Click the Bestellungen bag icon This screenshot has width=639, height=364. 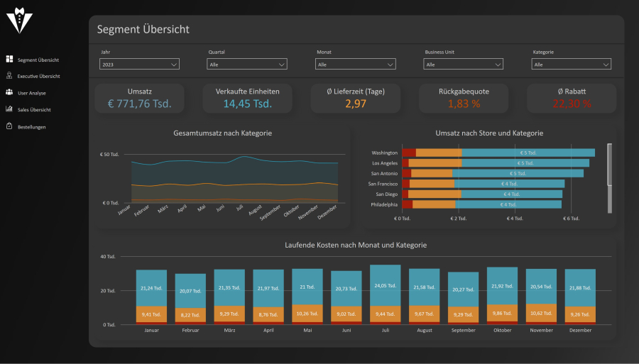[9, 127]
